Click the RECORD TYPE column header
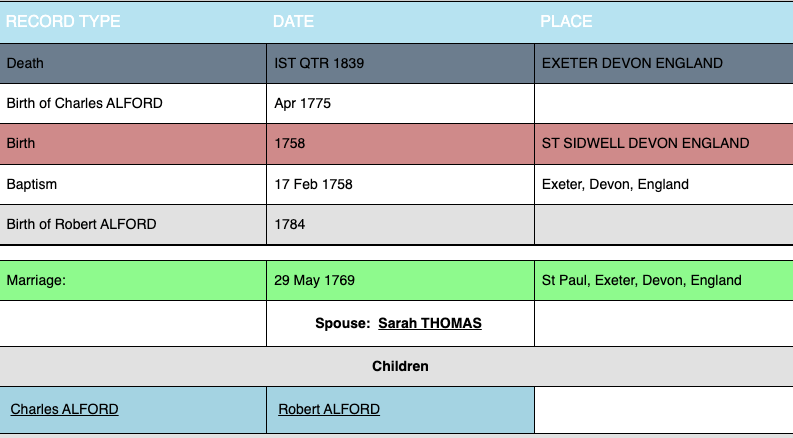Viewport: 793px width, 438px height. 63,21
